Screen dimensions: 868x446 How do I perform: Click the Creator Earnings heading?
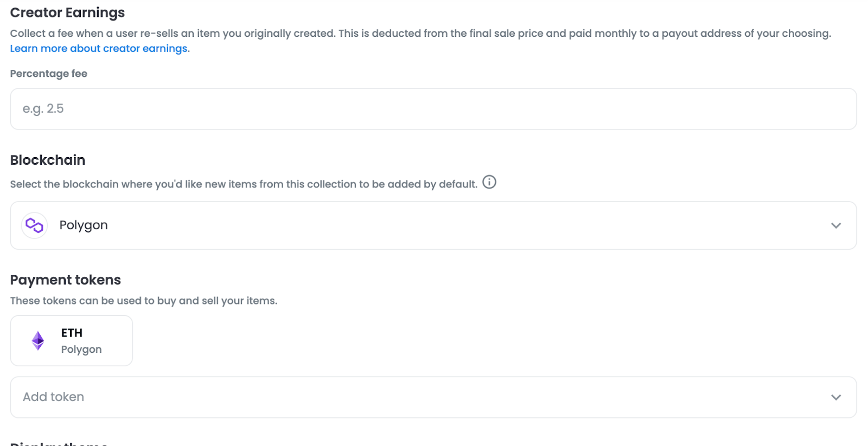[67, 12]
